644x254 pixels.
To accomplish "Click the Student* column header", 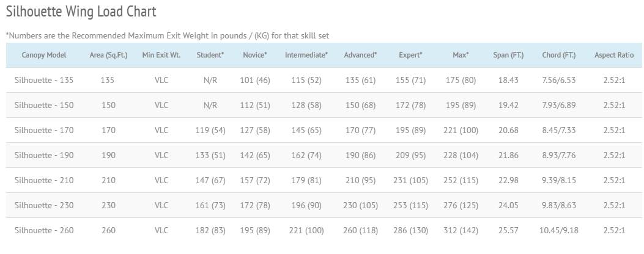I will [210, 55].
